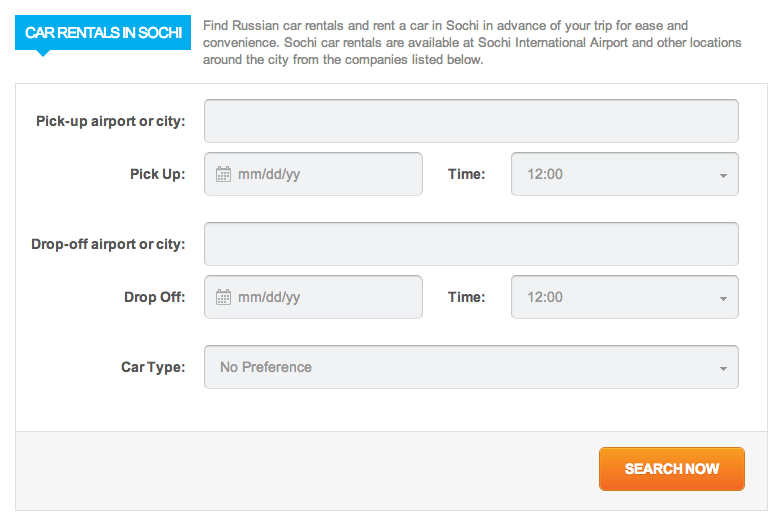Image resolution: width=783 pixels, height=527 pixels.
Task: Click the 'Car Type:' label
Action: 153,367
